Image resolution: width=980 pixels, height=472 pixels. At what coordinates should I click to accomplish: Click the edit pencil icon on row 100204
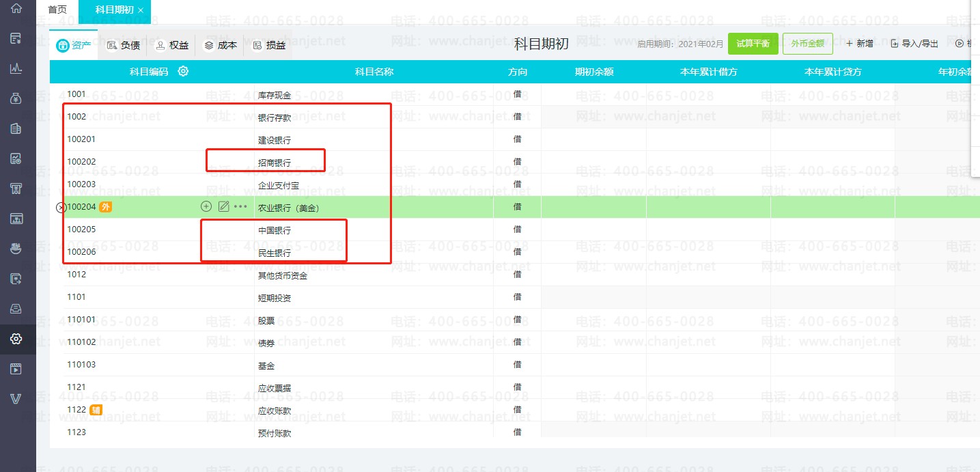click(x=223, y=206)
